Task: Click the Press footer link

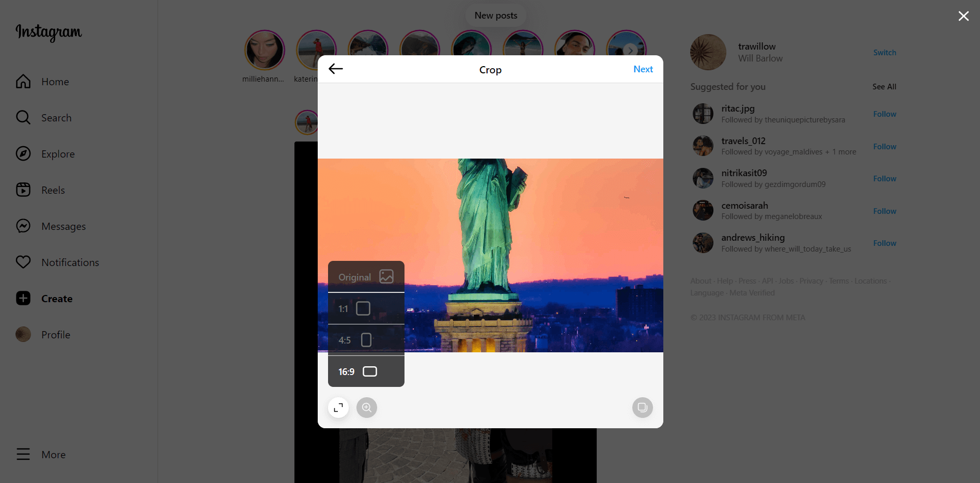Action: pos(747,281)
